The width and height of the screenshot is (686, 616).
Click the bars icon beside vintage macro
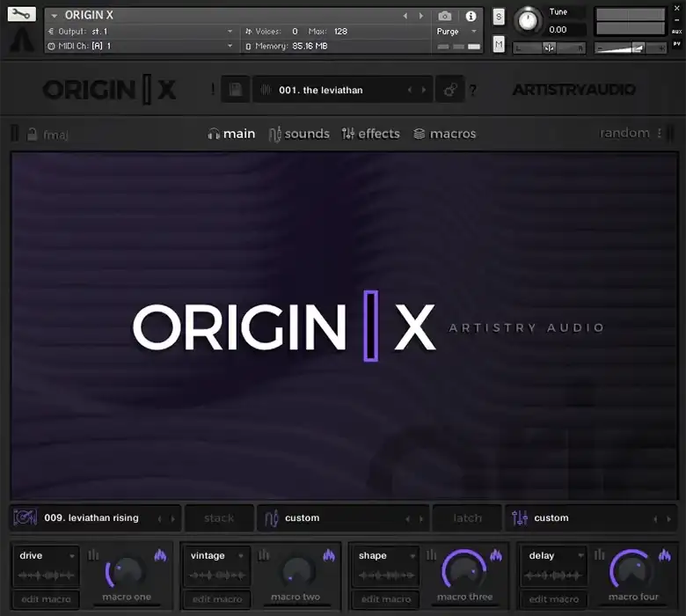[x=263, y=555]
